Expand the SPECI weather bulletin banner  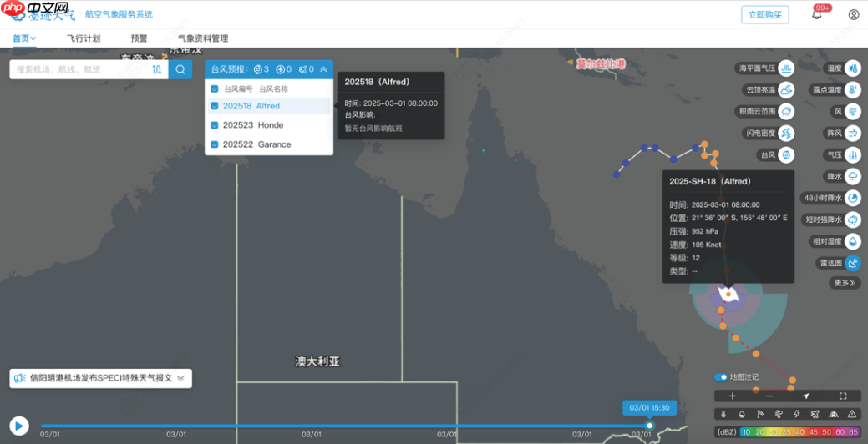[x=180, y=378]
